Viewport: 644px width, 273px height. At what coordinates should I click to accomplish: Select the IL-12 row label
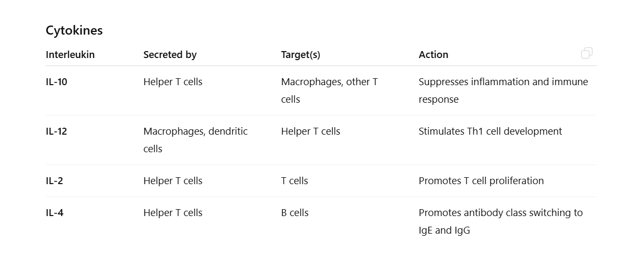point(56,131)
